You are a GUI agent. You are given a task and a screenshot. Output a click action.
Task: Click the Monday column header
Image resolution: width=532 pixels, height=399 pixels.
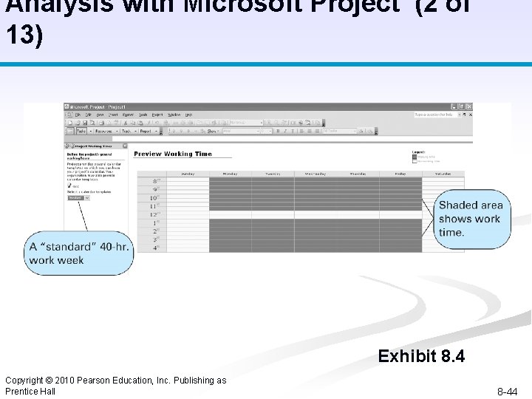pos(231,174)
